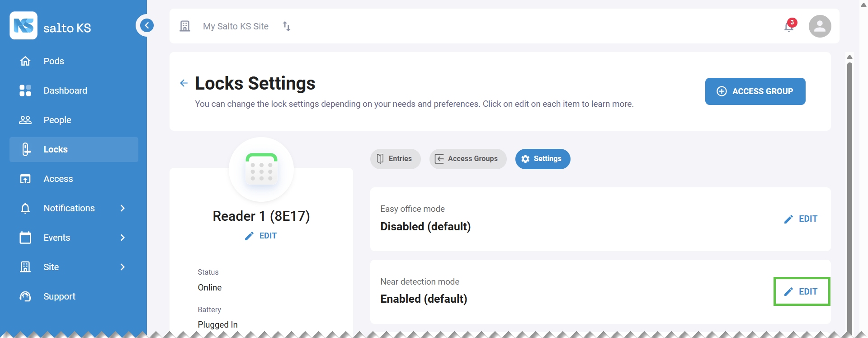Screen dimensions: 868x338
Task: Click the ACCESS GROUP button
Action: [x=755, y=91]
